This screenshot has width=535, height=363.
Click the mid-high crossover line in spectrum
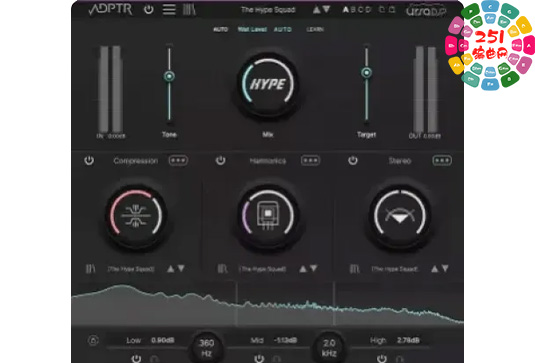[x=334, y=303]
